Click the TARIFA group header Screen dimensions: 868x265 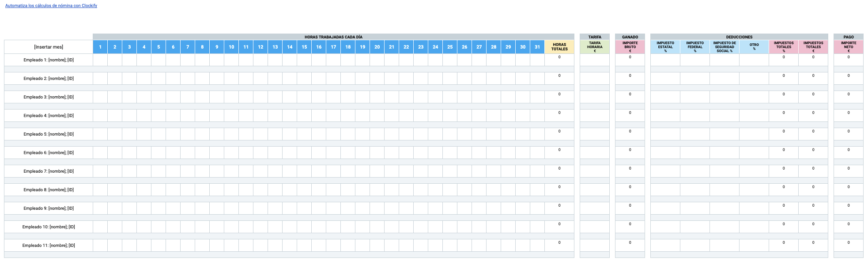tap(595, 37)
